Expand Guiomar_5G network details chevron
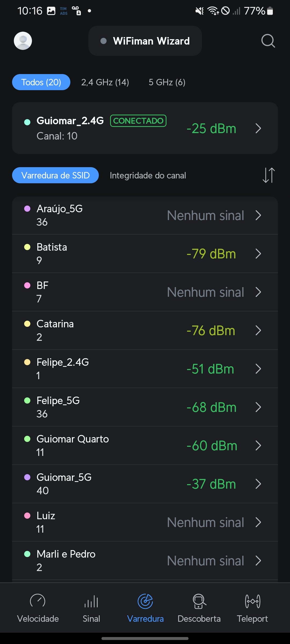 tap(258, 484)
